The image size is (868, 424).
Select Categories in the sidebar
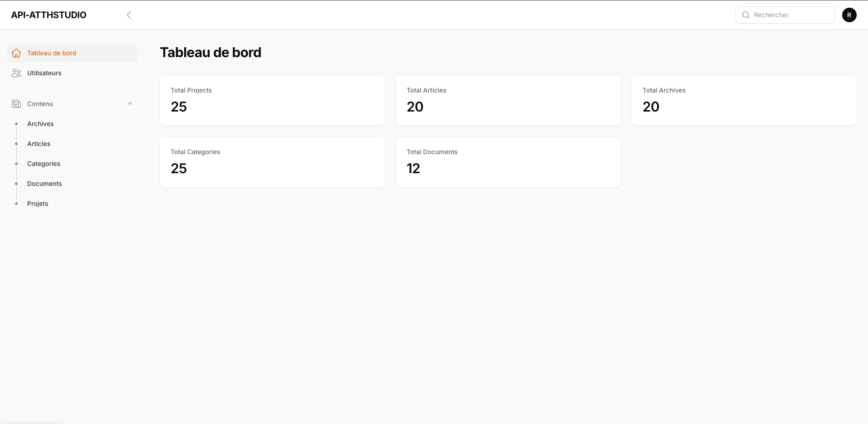44,164
